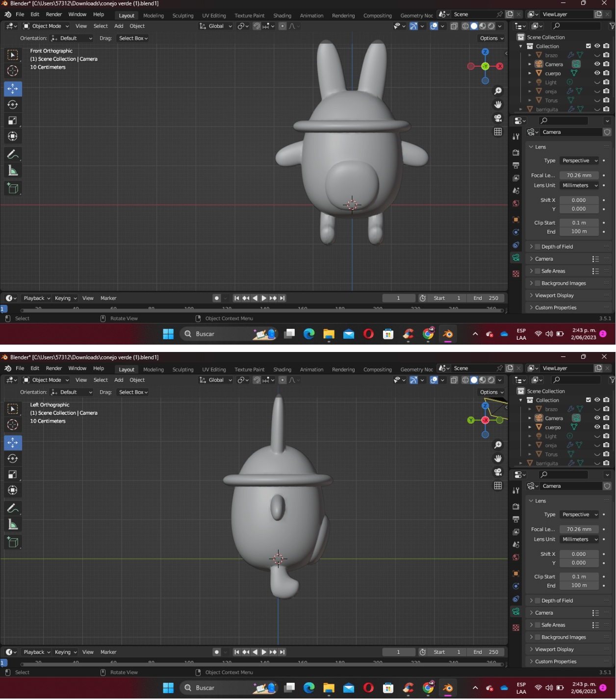This screenshot has width=616, height=700.
Task: Switch to Sculpting workspace tab in Front-view window
Action: (182, 16)
